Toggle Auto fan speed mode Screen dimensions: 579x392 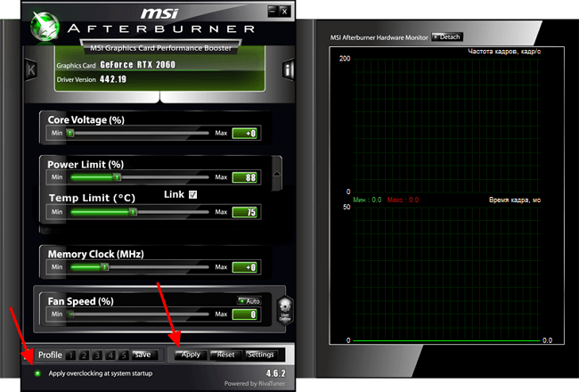click(x=249, y=301)
